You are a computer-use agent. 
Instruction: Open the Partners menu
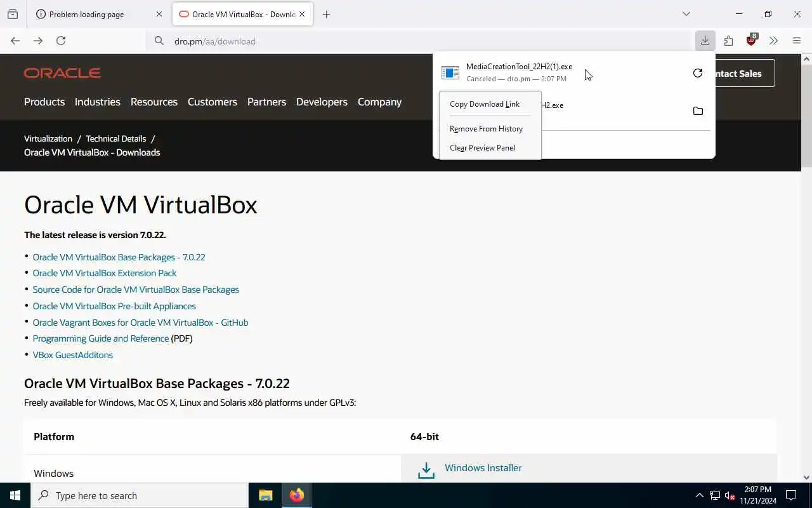266,102
